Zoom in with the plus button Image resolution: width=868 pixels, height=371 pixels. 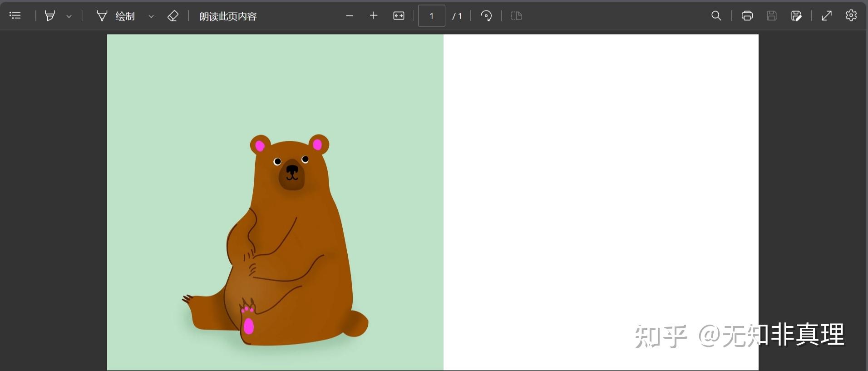pos(374,16)
